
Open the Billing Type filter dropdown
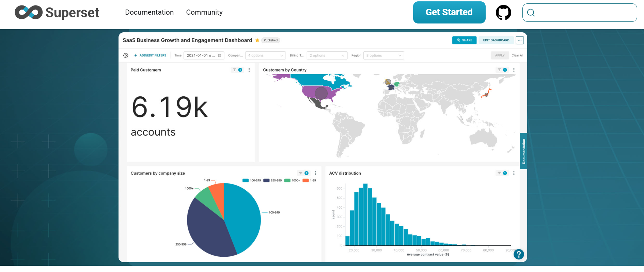[327, 55]
